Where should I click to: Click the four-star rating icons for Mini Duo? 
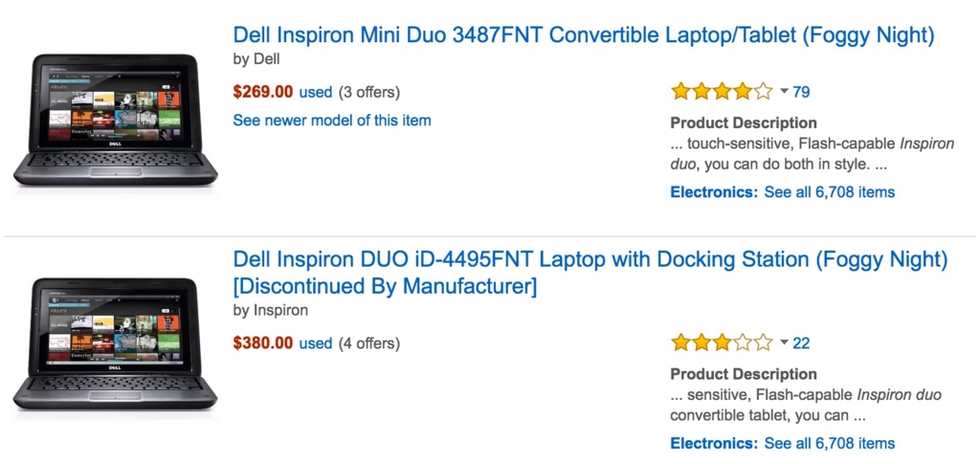click(x=721, y=92)
